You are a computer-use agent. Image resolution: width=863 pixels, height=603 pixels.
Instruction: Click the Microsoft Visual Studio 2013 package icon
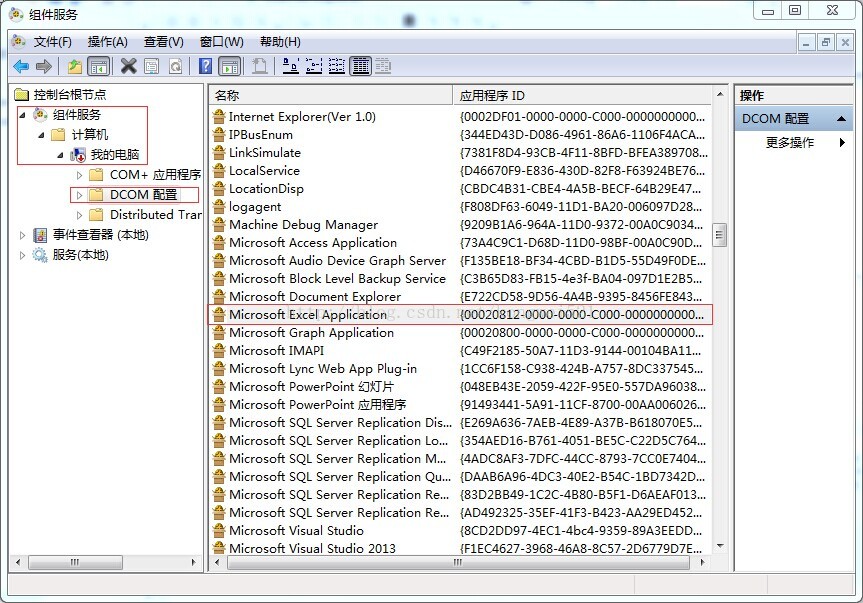tap(219, 548)
